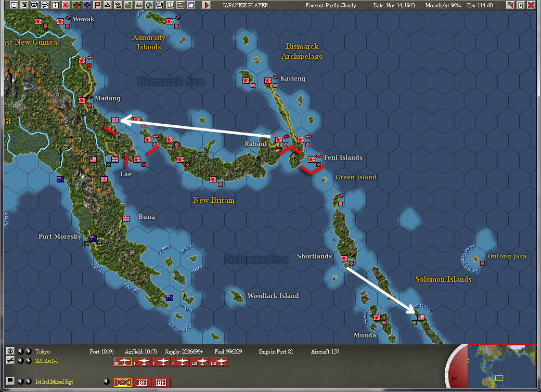The width and height of the screenshot is (541, 392).
Task: Click the 'Airfield: 10(7)' value
Action: (141, 351)
